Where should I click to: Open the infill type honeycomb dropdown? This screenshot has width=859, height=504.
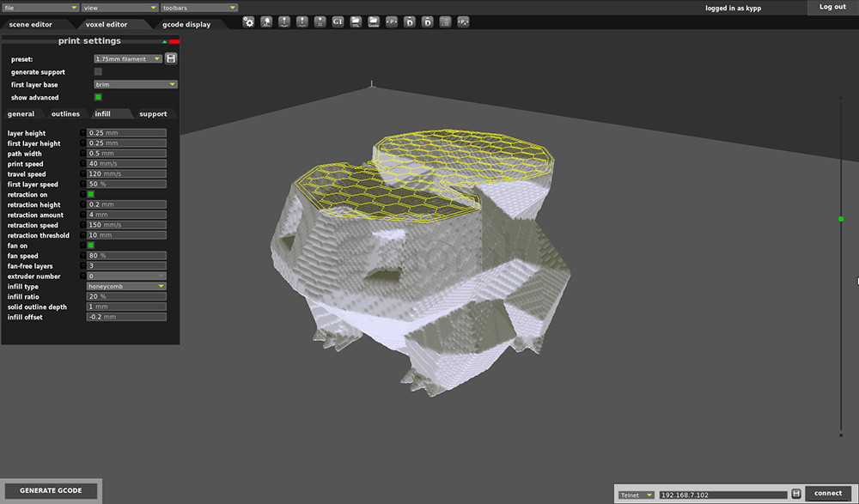tap(126, 286)
